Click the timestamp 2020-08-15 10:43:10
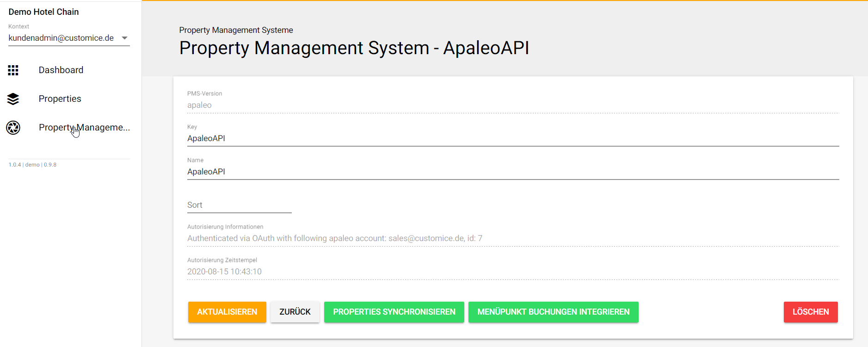The width and height of the screenshot is (868, 347). tap(224, 272)
